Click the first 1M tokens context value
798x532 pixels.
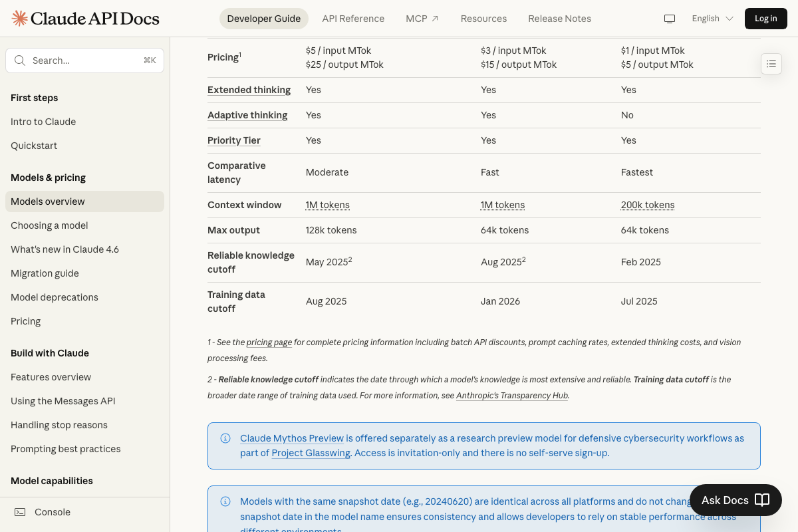327,205
